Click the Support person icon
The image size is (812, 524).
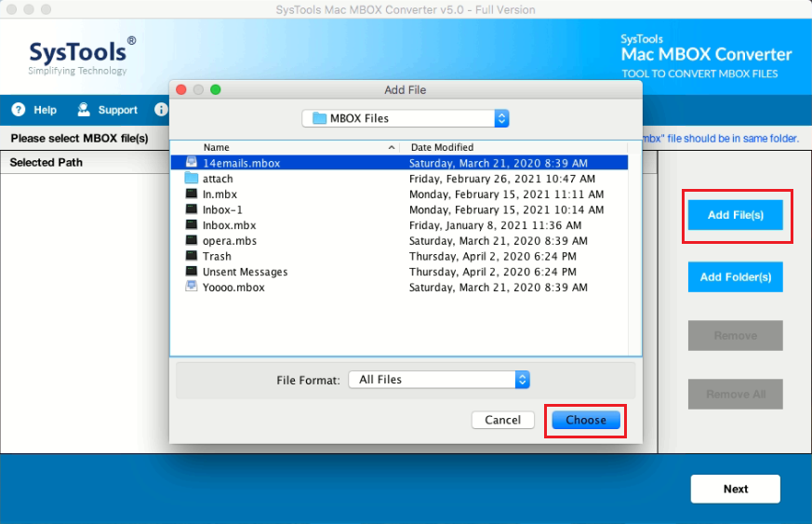coord(84,109)
